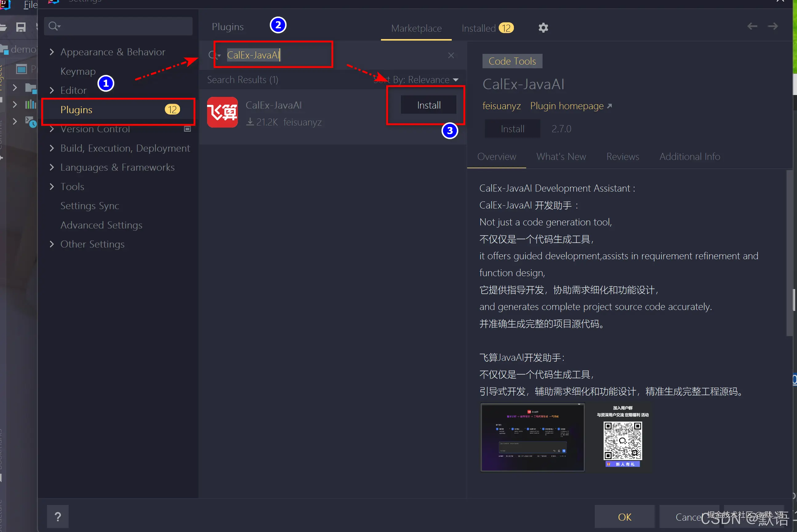This screenshot has width=797, height=532.
Task: Click the plugins gear settings icon
Action: (543, 28)
